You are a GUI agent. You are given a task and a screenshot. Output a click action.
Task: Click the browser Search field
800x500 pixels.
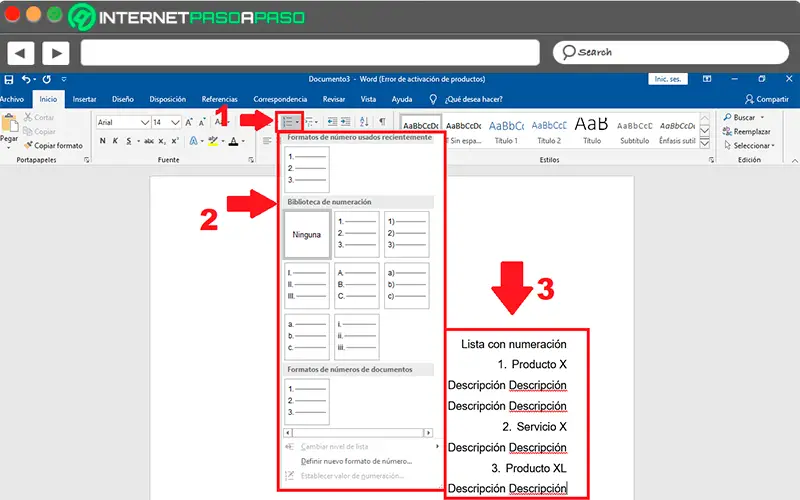tap(671, 52)
